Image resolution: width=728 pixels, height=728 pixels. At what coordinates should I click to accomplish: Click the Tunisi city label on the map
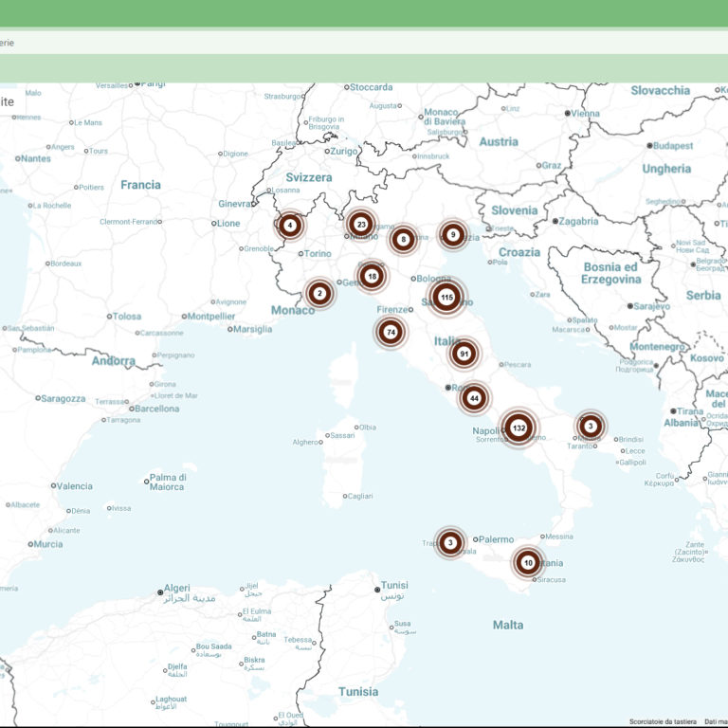coord(393,586)
